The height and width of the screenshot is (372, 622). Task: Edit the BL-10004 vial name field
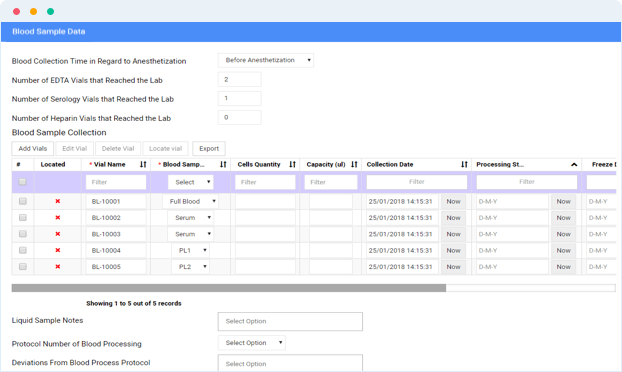click(116, 251)
